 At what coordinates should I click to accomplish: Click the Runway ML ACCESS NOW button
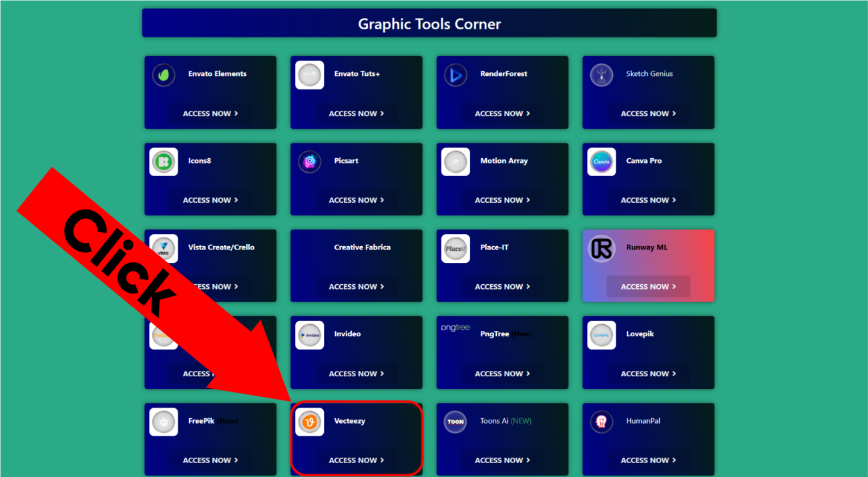(x=648, y=287)
